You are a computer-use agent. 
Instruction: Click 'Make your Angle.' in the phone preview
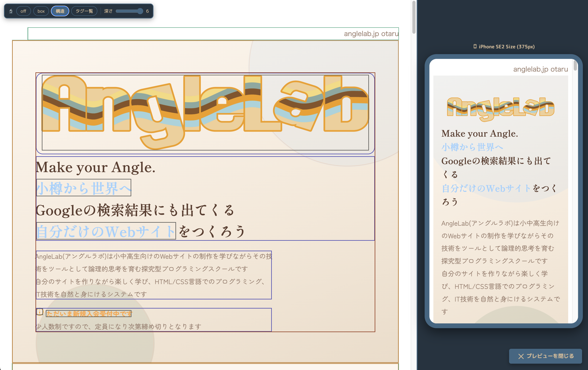click(480, 134)
